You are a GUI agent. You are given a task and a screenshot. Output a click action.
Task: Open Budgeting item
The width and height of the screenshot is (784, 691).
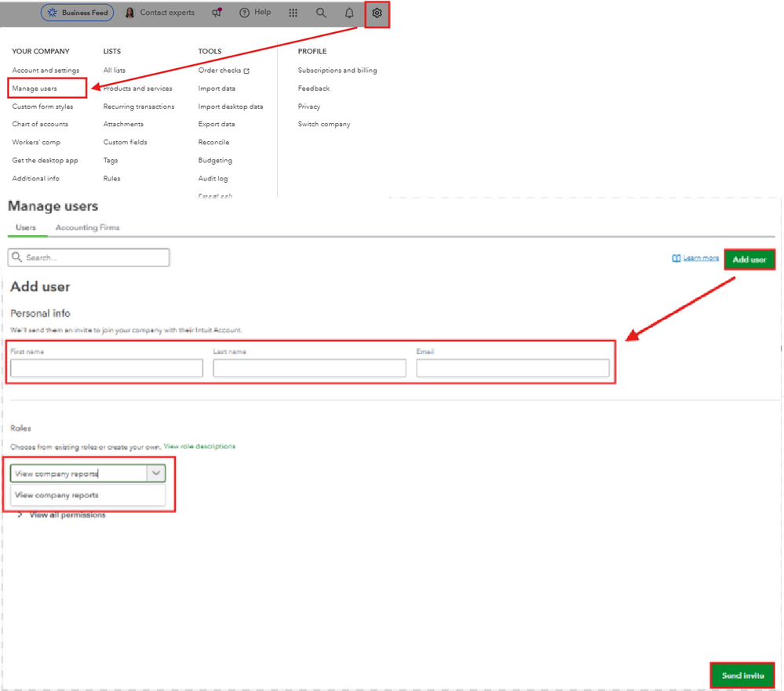[215, 160]
